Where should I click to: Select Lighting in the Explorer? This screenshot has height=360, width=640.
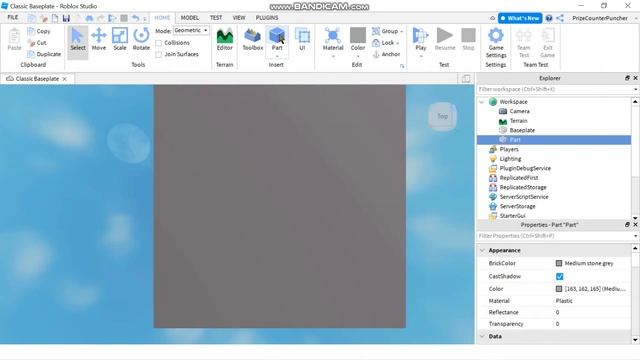pyautogui.click(x=510, y=159)
